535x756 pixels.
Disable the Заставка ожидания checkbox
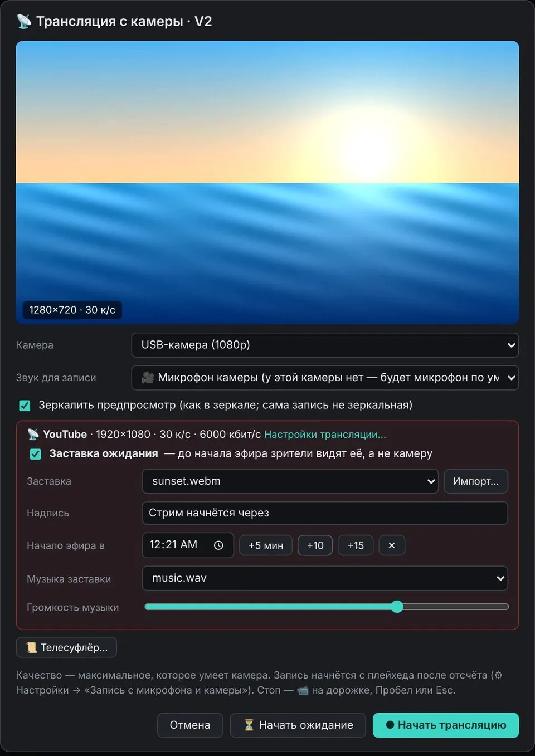click(36, 454)
